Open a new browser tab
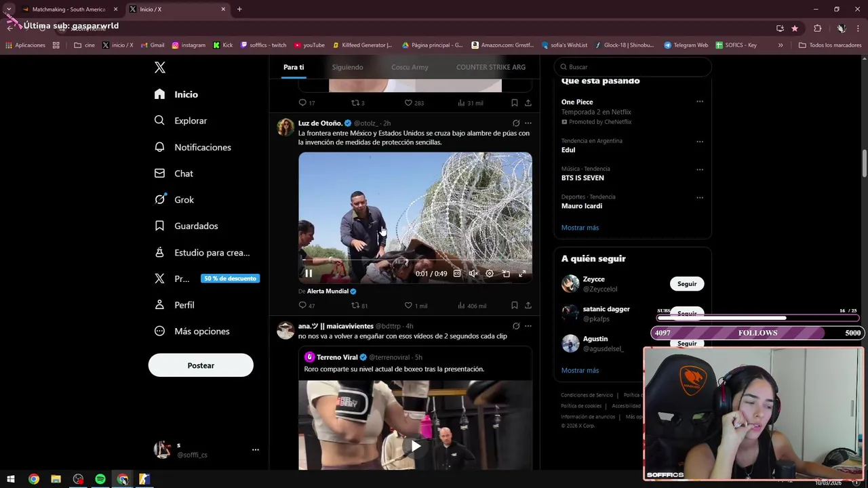 pos(239,9)
